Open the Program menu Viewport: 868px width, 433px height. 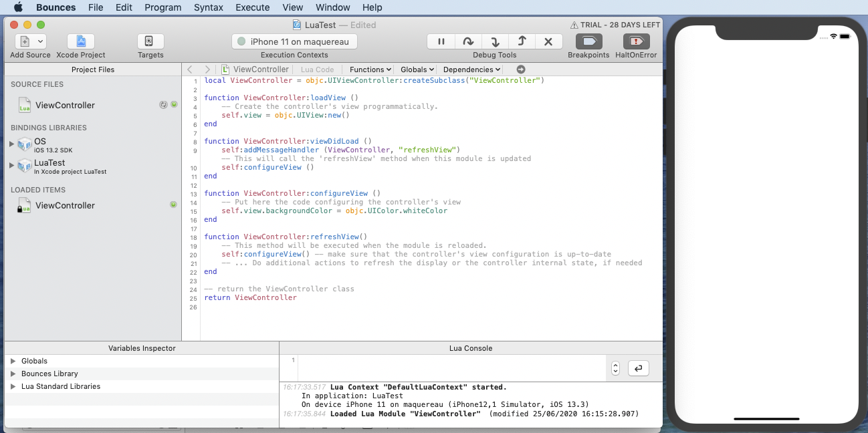pyautogui.click(x=162, y=7)
